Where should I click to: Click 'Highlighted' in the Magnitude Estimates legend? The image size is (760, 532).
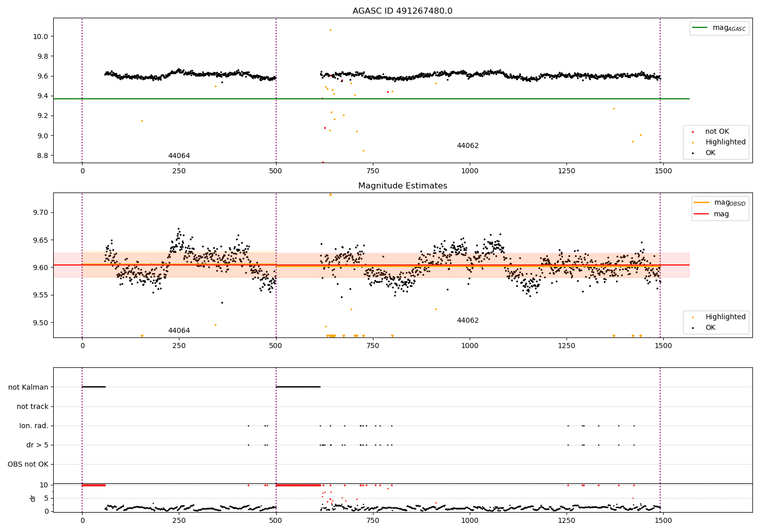coord(726,317)
